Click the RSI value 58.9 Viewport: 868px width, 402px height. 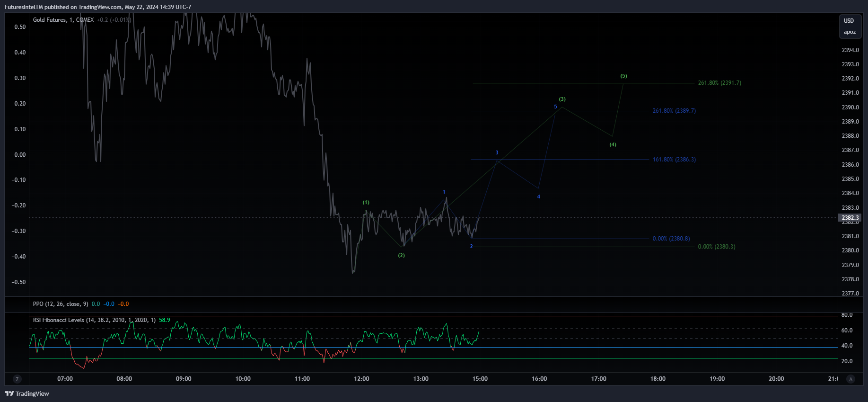coord(165,320)
